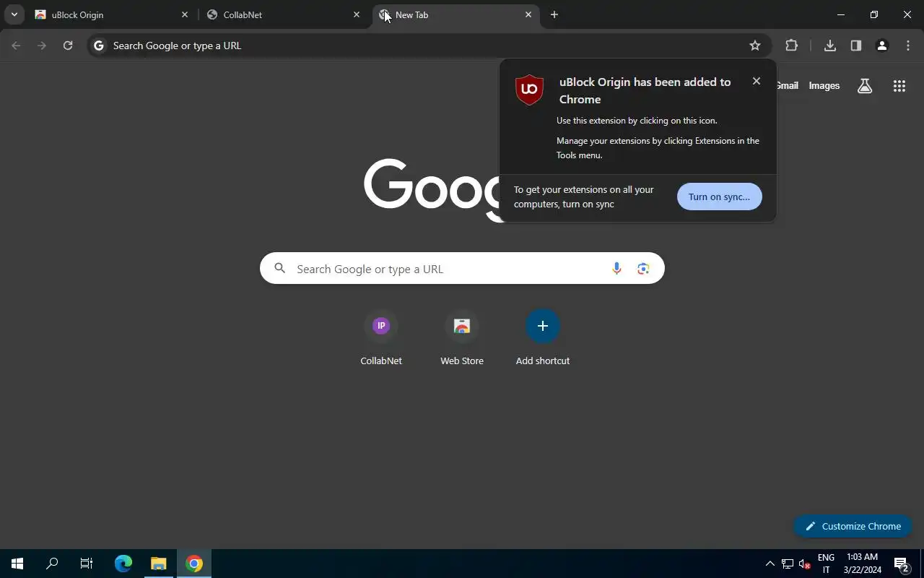924x578 pixels.
Task: Open the Extensions puzzle icon
Action: 792,46
